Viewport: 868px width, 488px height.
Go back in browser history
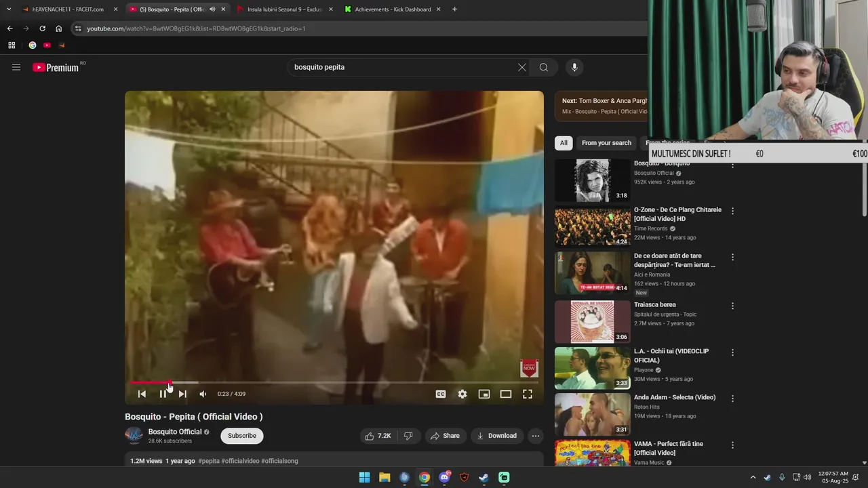click(x=9, y=28)
